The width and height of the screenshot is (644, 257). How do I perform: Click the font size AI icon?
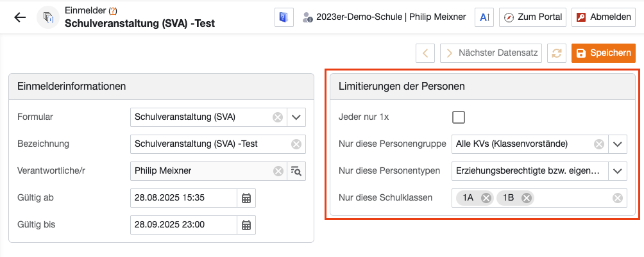(484, 17)
